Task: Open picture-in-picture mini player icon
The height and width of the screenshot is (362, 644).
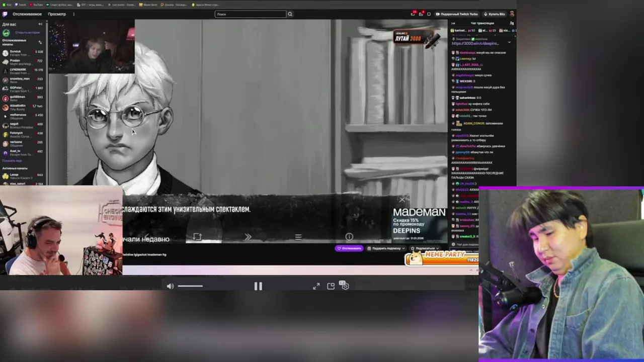Action: tap(331, 286)
